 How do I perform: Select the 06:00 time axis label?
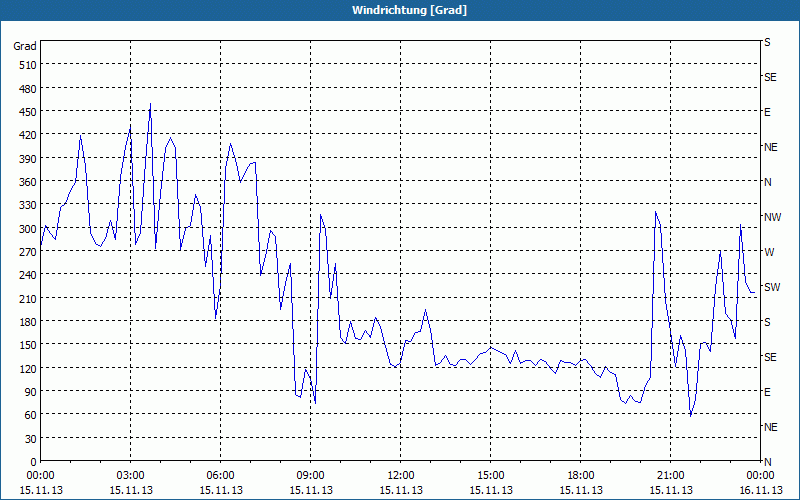(x=220, y=476)
